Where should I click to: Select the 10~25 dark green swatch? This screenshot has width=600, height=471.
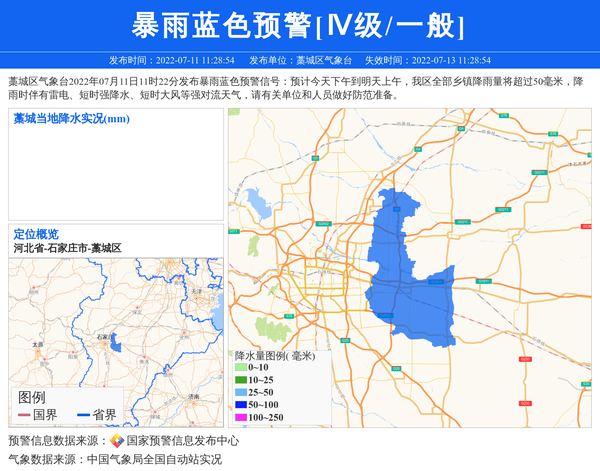[240, 380]
